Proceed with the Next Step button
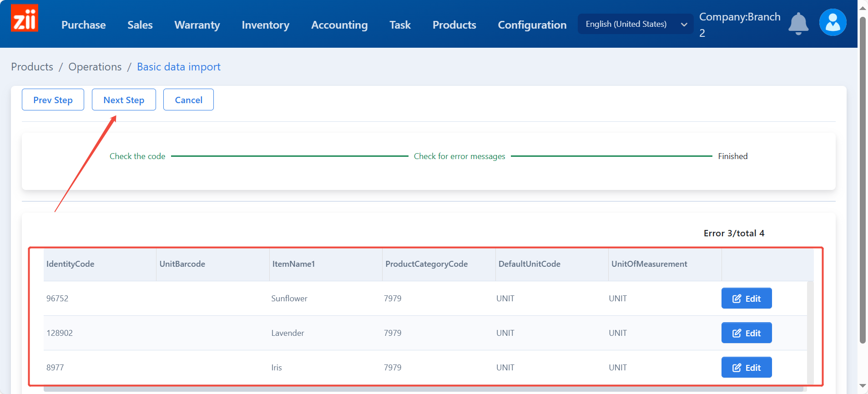The width and height of the screenshot is (868, 394). [x=124, y=100]
